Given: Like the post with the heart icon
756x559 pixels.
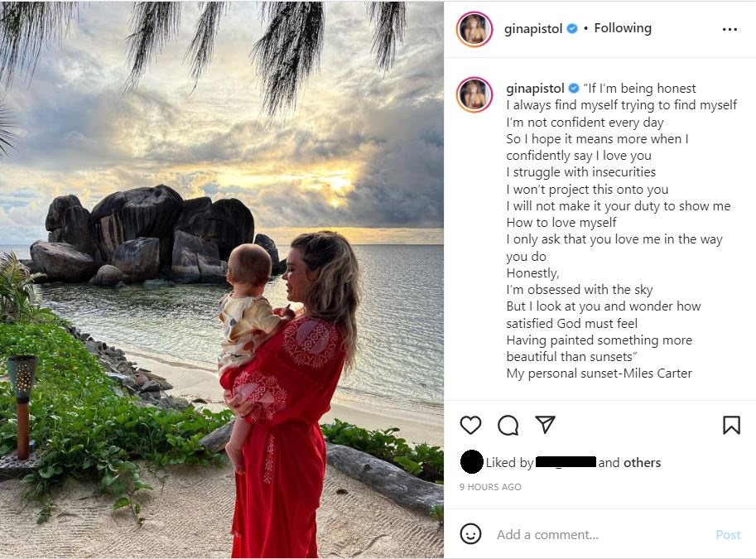Looking at the screenshot, I should click(x=470, y=425).
